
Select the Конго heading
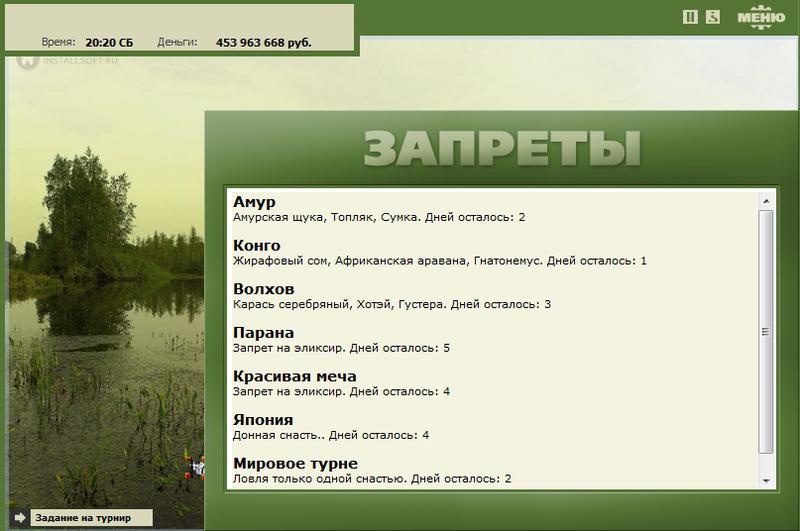pos(257,245)
